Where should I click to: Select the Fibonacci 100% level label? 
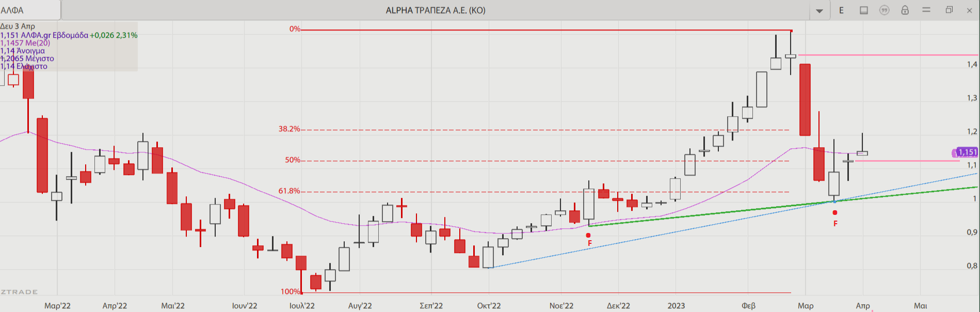coord(291,292)
